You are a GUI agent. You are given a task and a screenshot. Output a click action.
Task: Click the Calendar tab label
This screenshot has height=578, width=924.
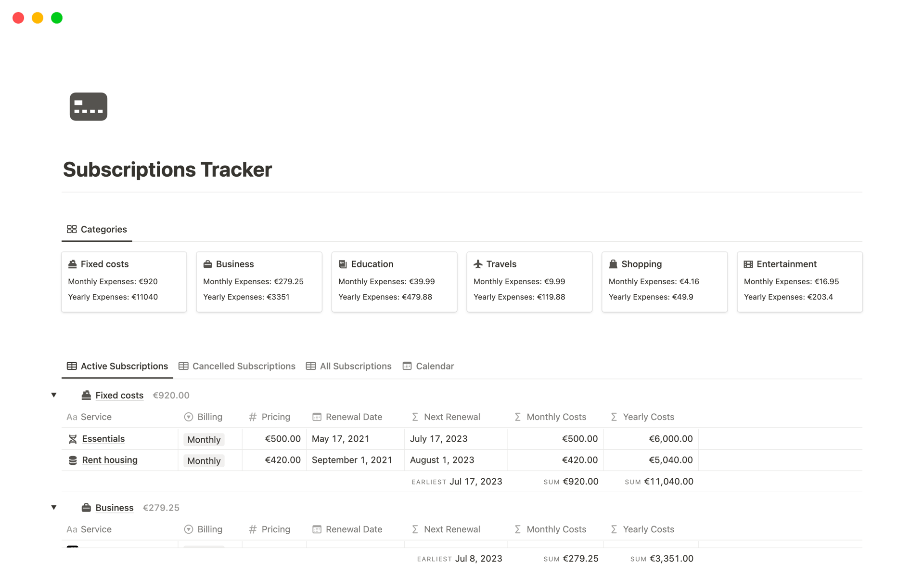tap(435, 366)
